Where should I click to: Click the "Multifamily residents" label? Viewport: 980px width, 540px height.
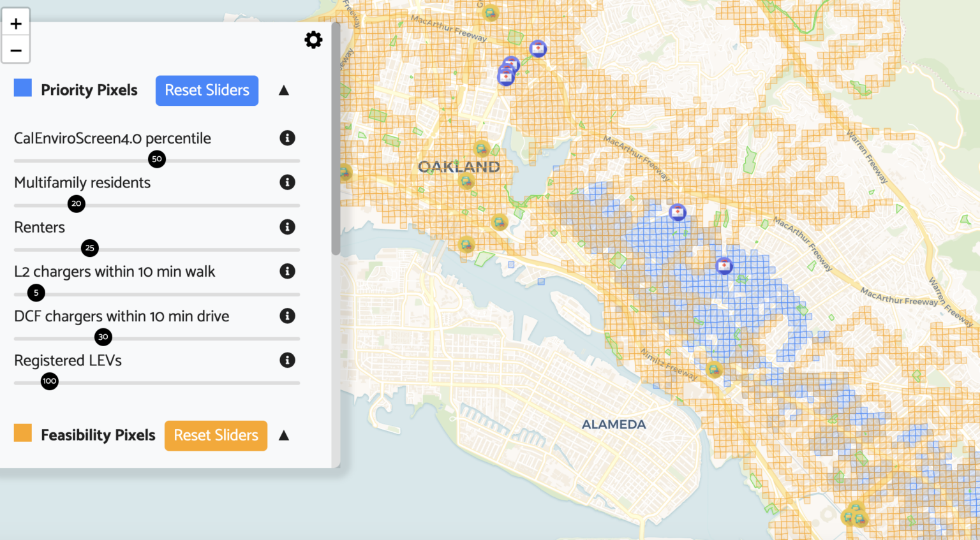82,182
